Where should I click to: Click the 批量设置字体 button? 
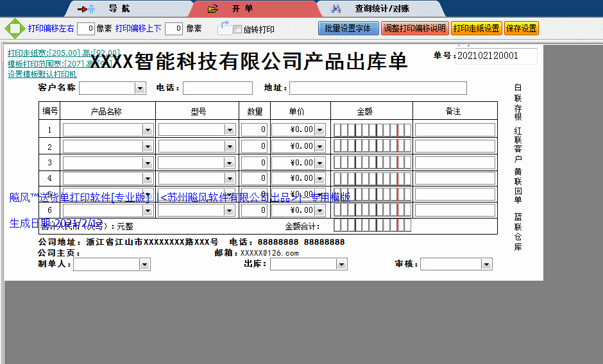[348, 28]
